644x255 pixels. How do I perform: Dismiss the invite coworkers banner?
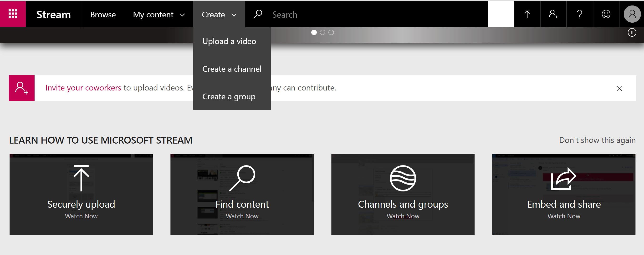click(619, 88)
